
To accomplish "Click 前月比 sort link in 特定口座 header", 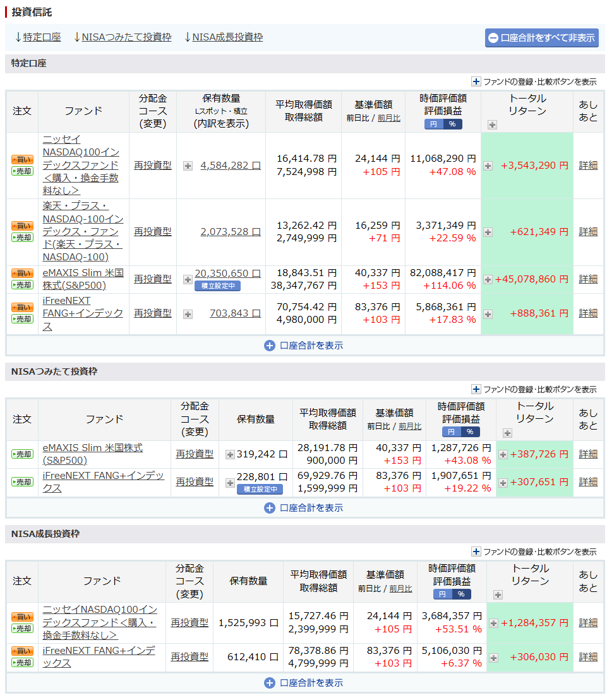I will point(388,118).
